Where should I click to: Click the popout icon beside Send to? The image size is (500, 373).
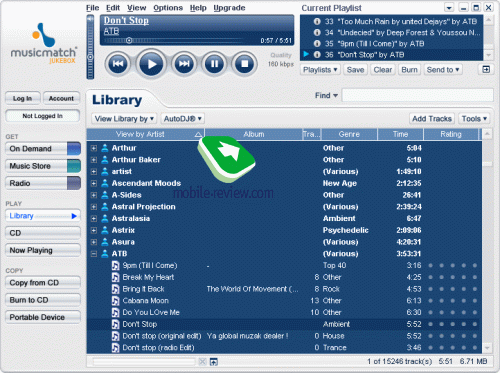click(x=486, y=69)
